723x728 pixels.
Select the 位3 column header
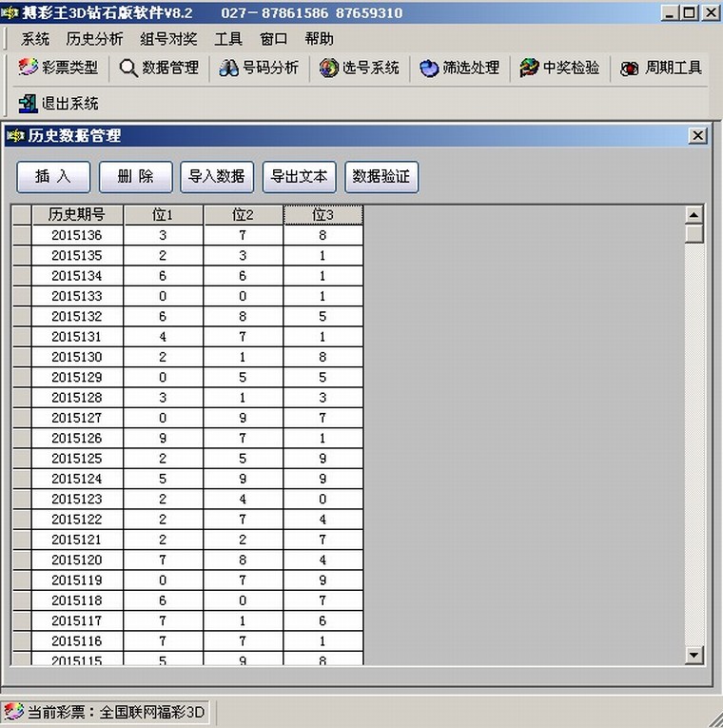[x=323, y=215]
